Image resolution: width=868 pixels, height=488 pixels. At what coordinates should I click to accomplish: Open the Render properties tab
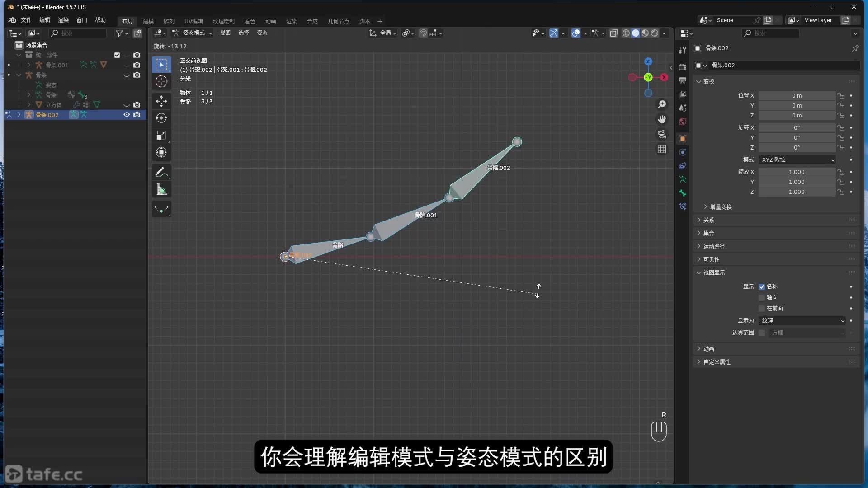683,67
